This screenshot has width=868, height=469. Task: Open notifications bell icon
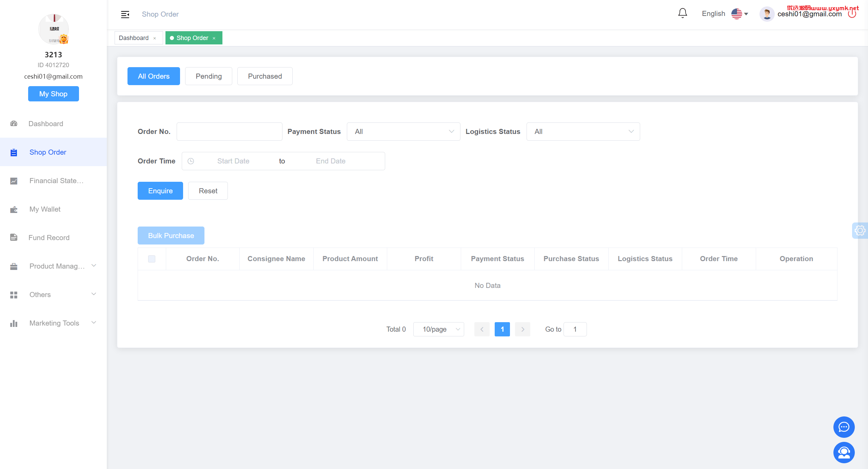pos(683,14)
